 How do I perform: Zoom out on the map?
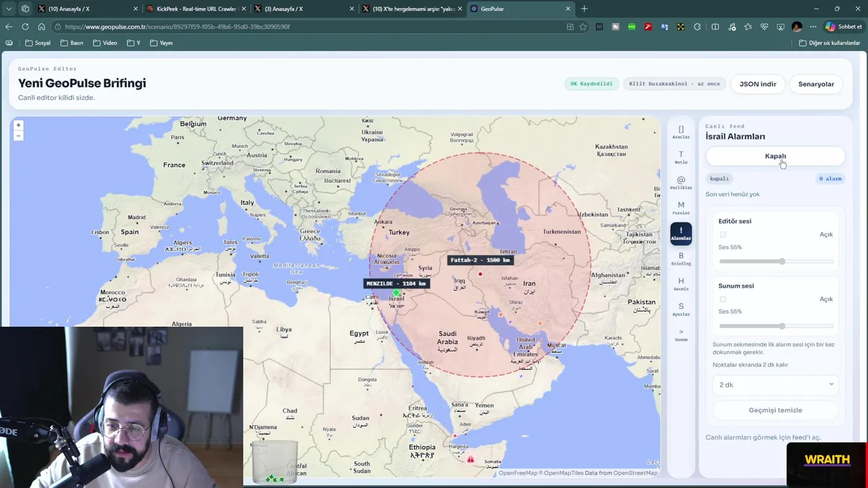(x=18, y=136)
